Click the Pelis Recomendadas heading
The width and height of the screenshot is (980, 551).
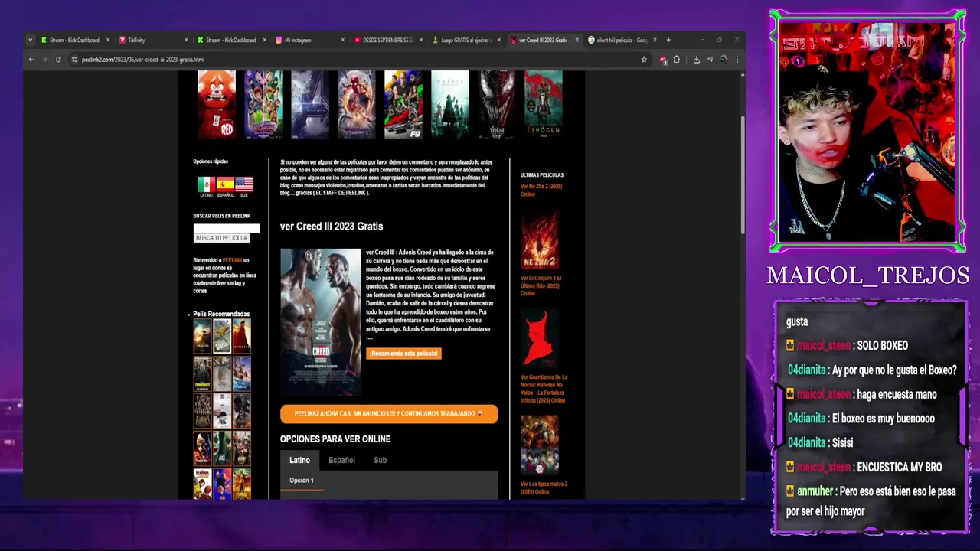point(221,314)
